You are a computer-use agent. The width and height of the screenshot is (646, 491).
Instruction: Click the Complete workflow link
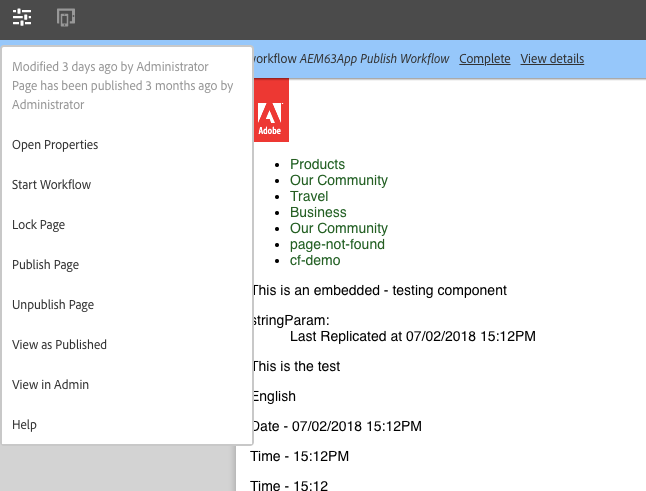click(x=484, y=59)
